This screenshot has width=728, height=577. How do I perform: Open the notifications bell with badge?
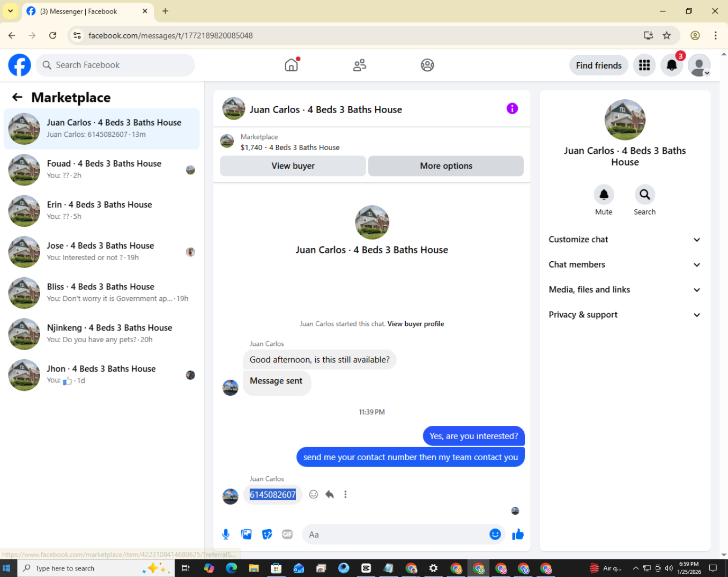672,65
